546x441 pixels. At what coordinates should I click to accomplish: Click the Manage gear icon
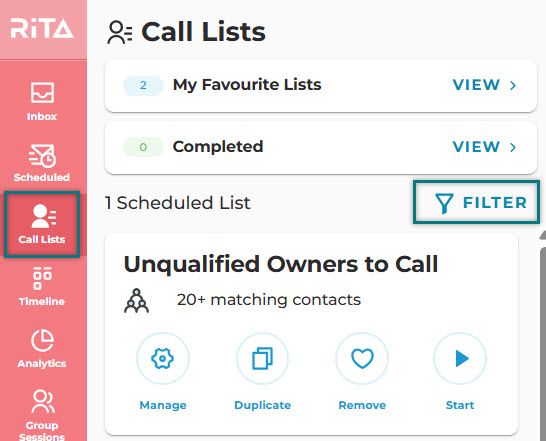click(x=163, y=358)
